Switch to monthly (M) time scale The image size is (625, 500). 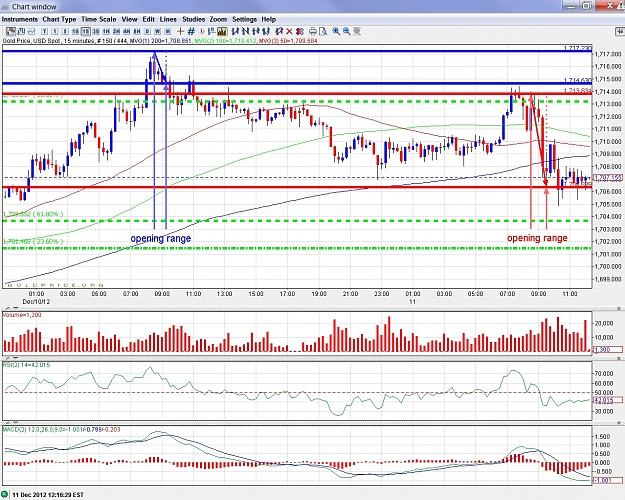point(168,31)
